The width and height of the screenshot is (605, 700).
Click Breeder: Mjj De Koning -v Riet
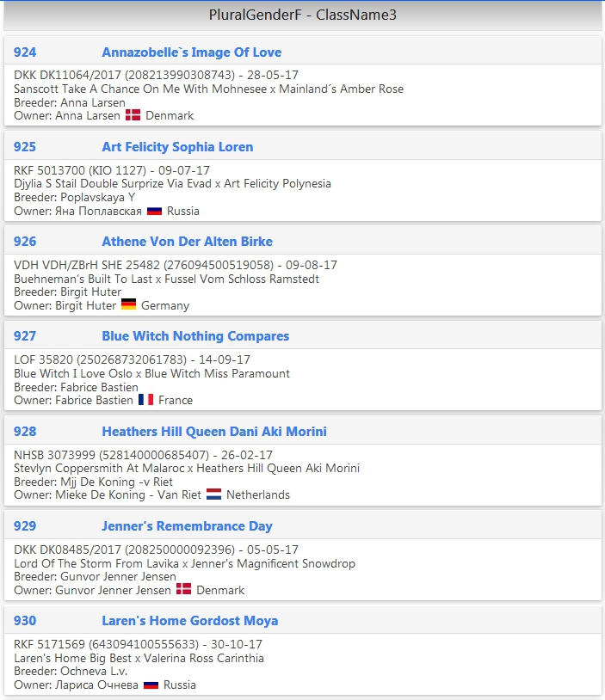pyautogui.click(x=94, y=482)
